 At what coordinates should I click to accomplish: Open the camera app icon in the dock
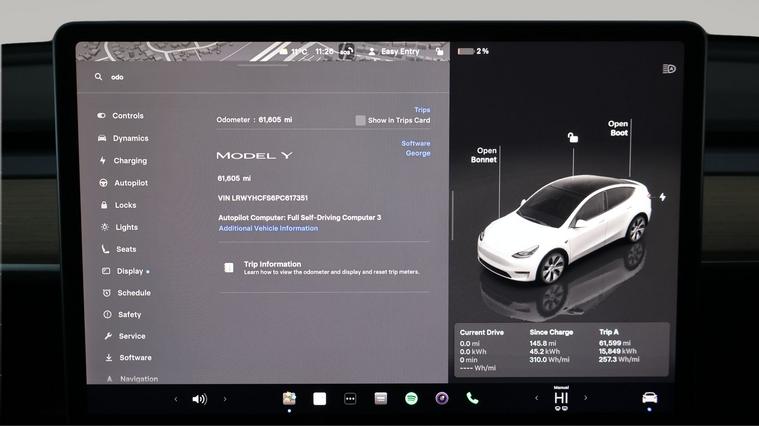pos(442,398)
